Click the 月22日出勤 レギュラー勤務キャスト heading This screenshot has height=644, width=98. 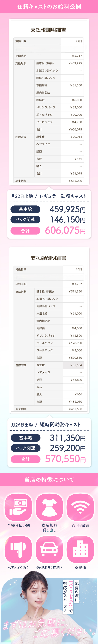(x=49, y=196)
